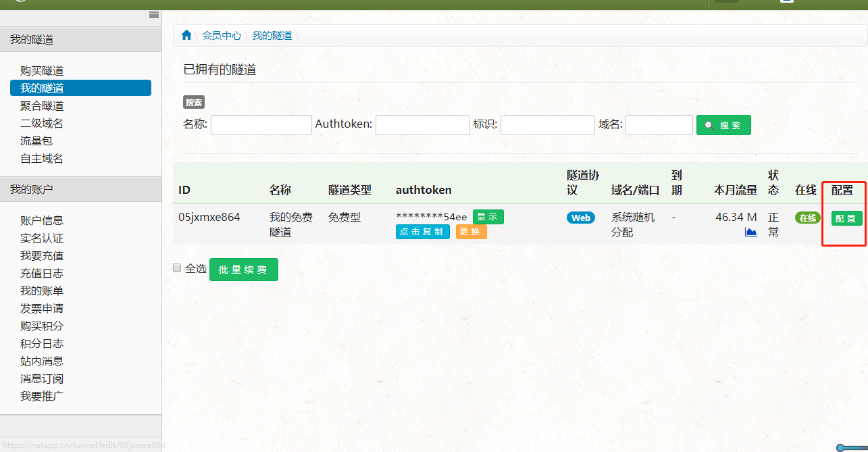Viewport: 868px width, 452px height.
Task: Open 我要充值 in the sidebar
Action: (x=42, y=255)
